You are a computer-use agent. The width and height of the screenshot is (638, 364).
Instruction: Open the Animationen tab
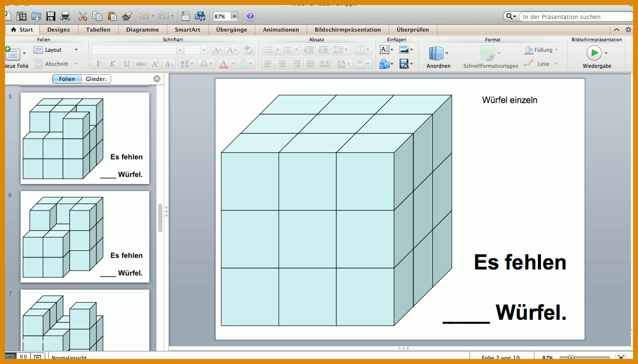coord(281,30)
